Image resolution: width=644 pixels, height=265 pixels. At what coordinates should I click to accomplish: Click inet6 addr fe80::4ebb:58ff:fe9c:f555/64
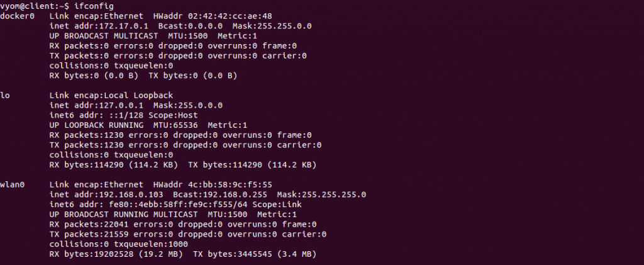click(148, 205)
